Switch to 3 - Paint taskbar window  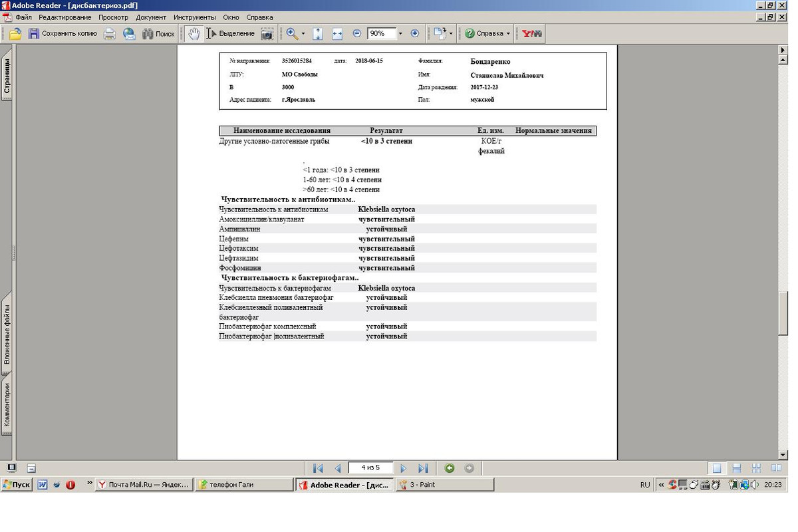click(445, 485)
